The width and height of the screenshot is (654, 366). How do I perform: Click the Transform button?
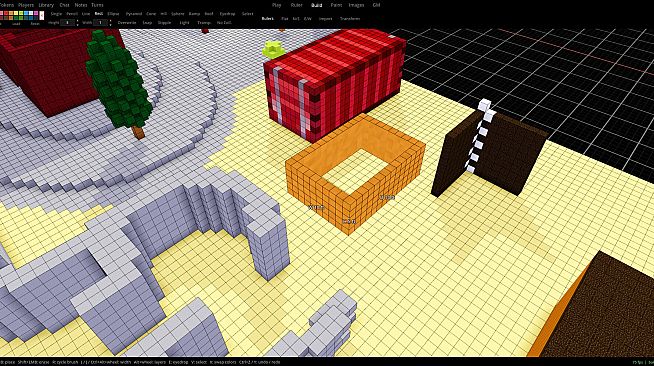(x=350, y=19)
